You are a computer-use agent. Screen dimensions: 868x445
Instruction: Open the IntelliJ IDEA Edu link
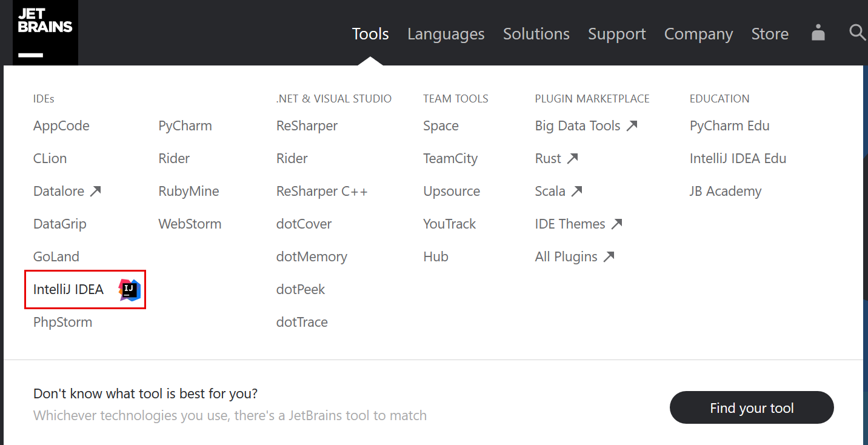(738, 159)
